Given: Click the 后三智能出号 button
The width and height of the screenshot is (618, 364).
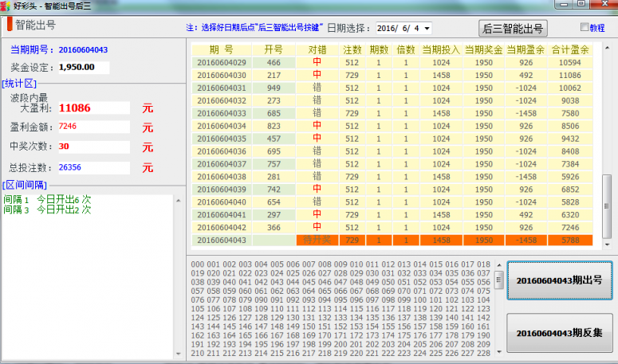Looking at the screenshot, I should tap(513, 29).
